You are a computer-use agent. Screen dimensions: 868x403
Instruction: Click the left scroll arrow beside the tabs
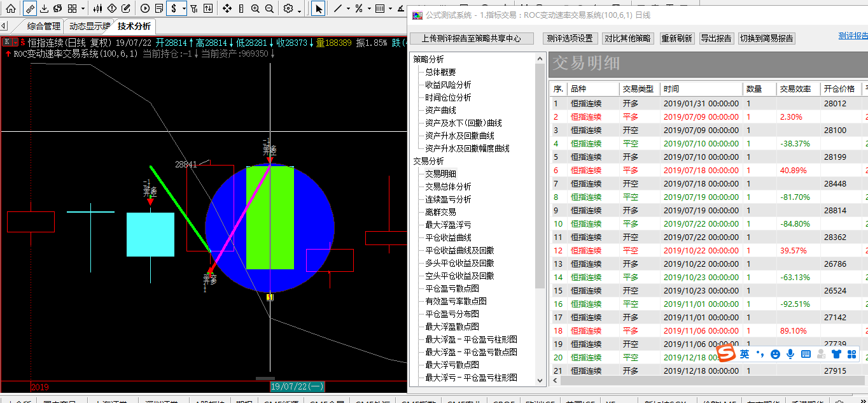coord(3,26)
